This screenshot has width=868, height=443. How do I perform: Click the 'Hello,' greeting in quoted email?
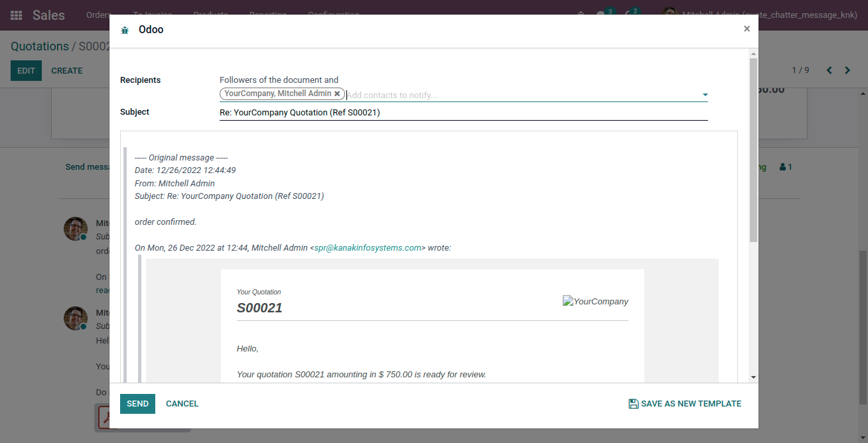point(248,349)
